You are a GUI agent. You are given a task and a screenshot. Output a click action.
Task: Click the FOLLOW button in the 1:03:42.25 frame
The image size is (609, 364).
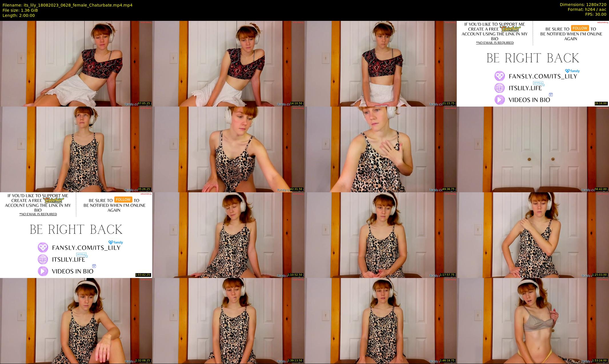point(123,199)
